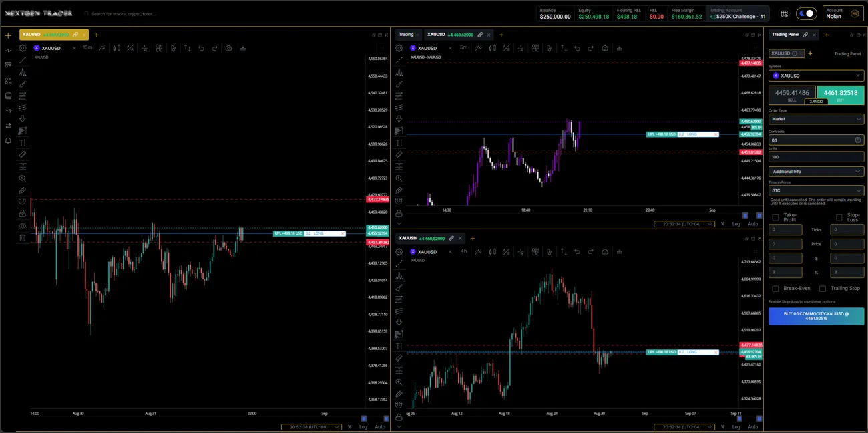Submit BUY 0.1 COMMODITY:XAUUSD order button
This screenshot has height=433, width=868.
tap(816, 316)
